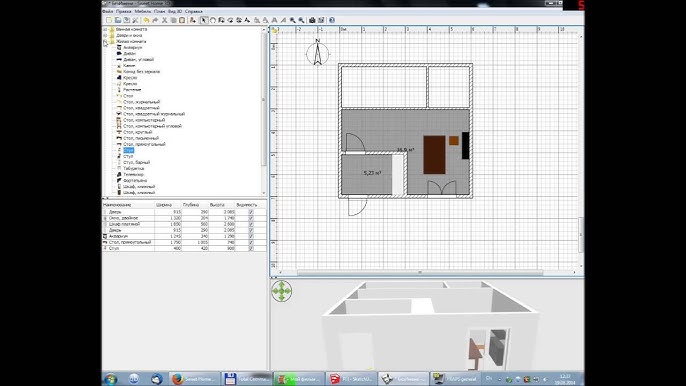Image resolution: width=686 pixels, height=386 pixels.
Task: Collapse the Жилая комната folder
Action: [x=105, y=42]
